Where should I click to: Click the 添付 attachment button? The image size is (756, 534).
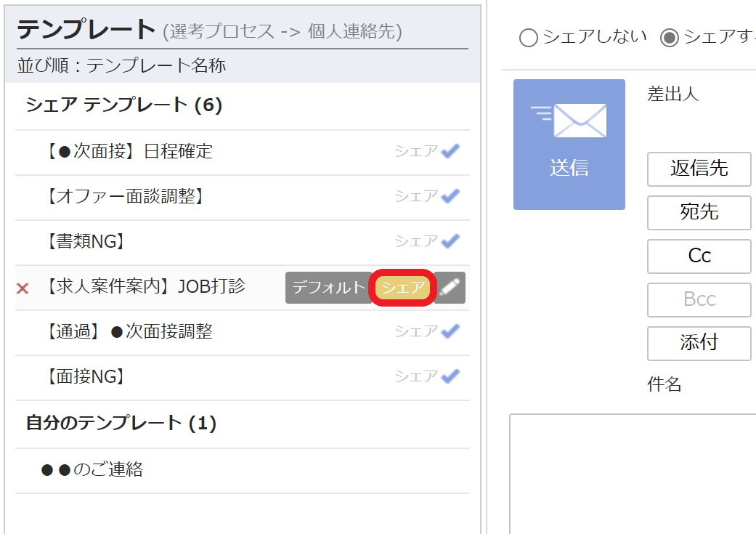(x=699, y=344)
